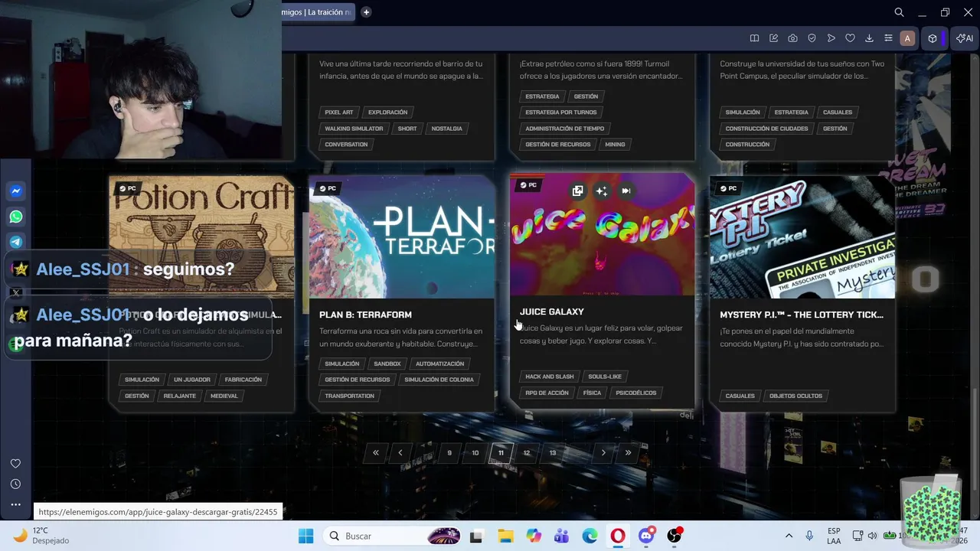Image resolution: width=980 pixels, height=551 pixels.
Task: Select page 9 in pagination
Action: (449, 452)
